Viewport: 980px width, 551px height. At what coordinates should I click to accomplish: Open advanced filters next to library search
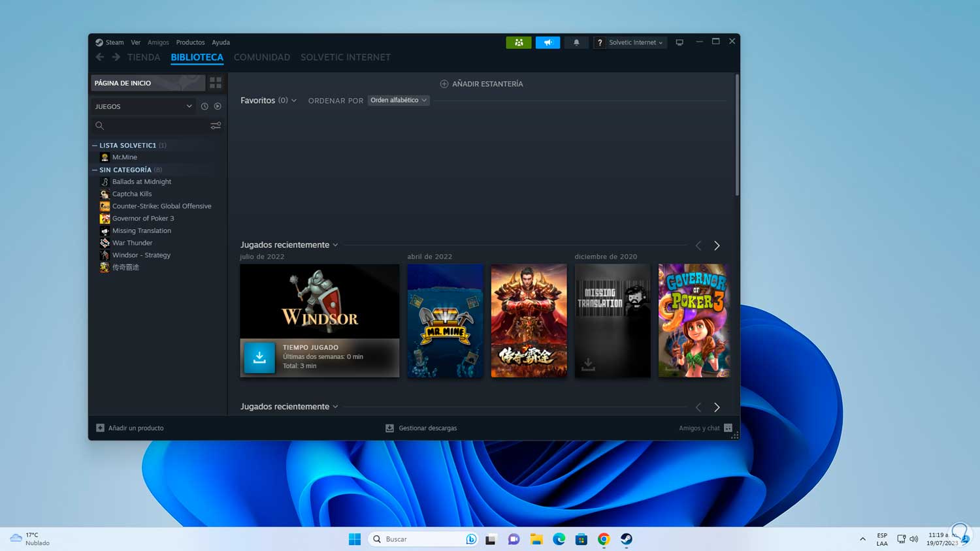pos(216,125)
